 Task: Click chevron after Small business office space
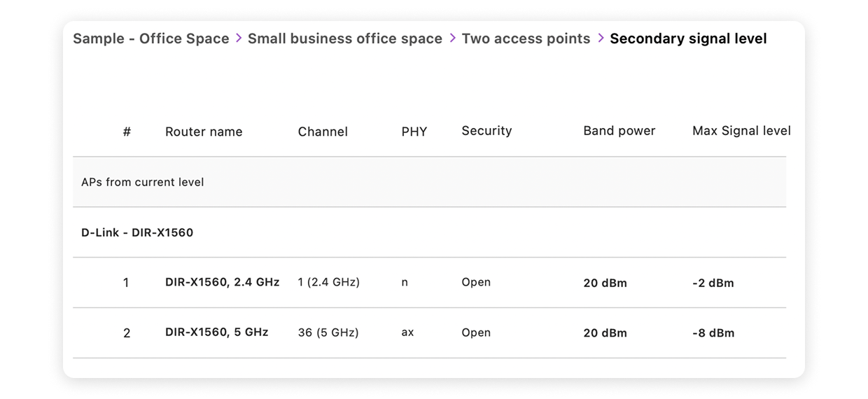[452, 38]
